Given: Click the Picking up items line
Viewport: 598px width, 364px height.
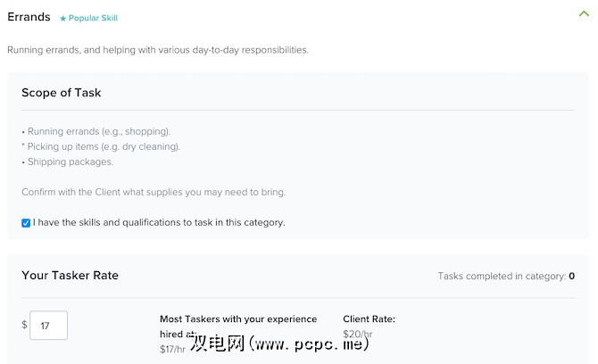Looking at the screenshot, I should click(101, 146).
